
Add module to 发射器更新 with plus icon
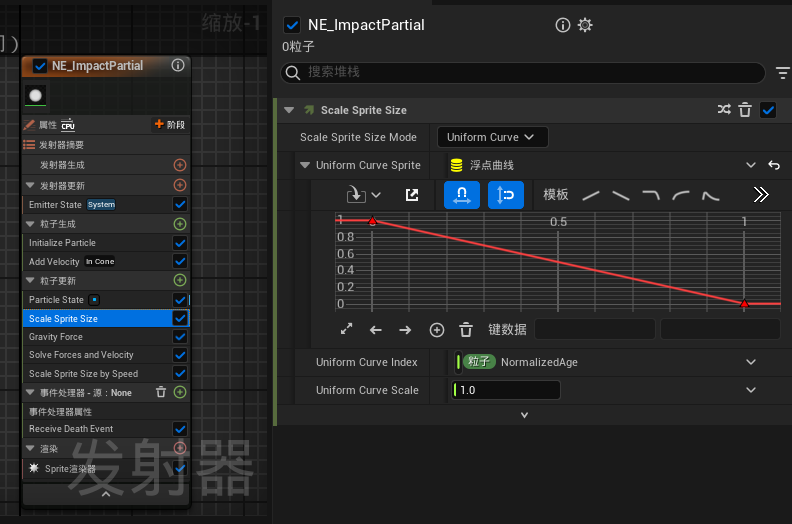coord(180,185)
